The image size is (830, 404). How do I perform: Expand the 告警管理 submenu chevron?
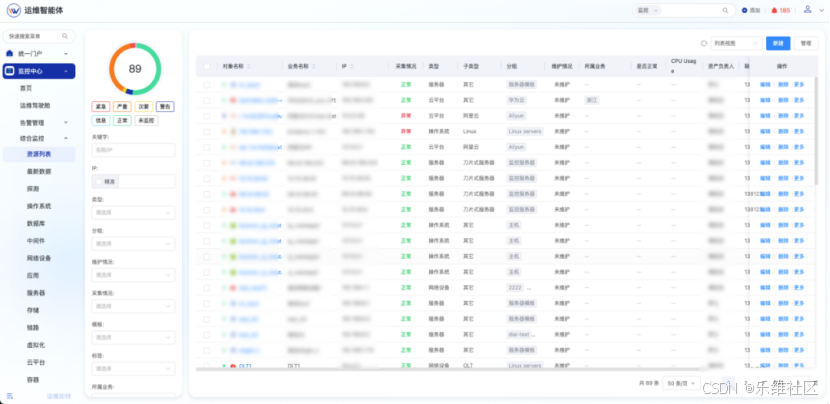point(66,122)
